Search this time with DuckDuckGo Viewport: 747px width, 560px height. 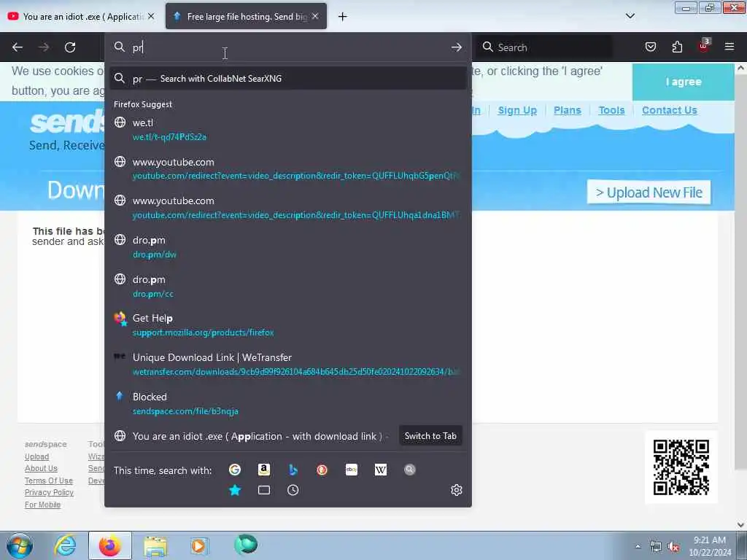(322, 470)
